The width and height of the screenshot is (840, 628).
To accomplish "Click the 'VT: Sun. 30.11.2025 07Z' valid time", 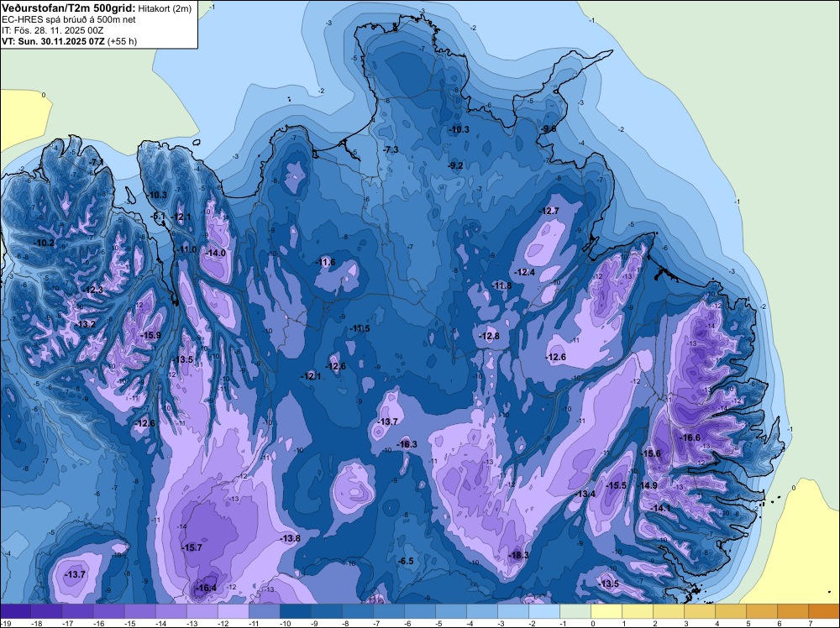I will 54,41.
